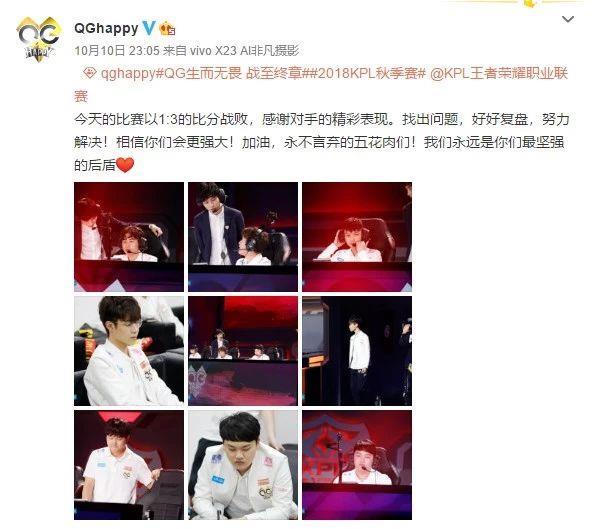Open last photo with KPL logo backdrop
Viewport: 593px width, 529px height.
click(357, 465)
